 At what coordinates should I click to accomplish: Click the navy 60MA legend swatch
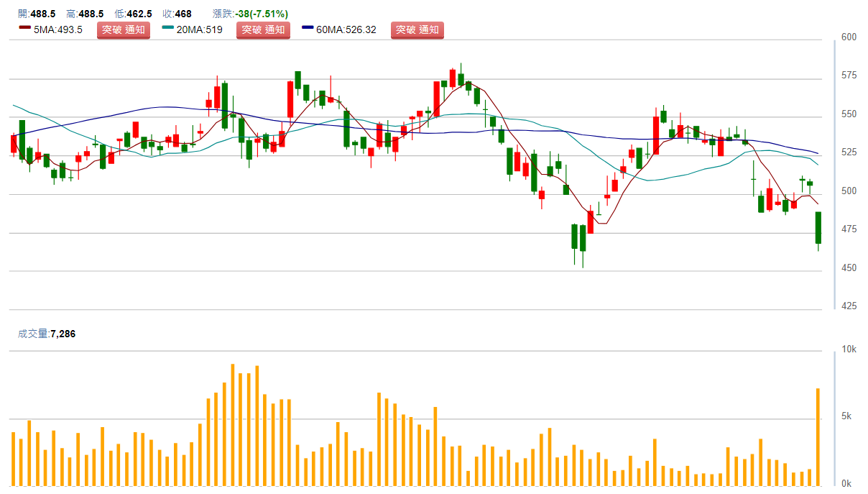(308, 28)
